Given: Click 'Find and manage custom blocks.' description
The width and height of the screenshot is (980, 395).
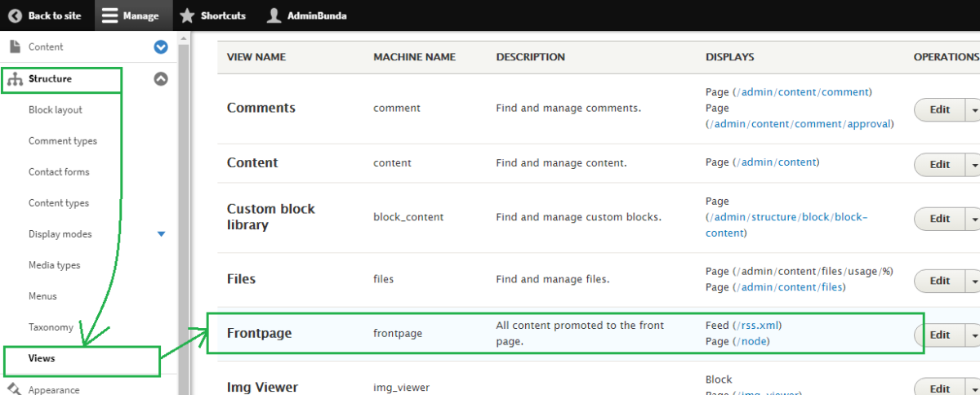Looking at the screenshot, I should (x=578, y=217).
